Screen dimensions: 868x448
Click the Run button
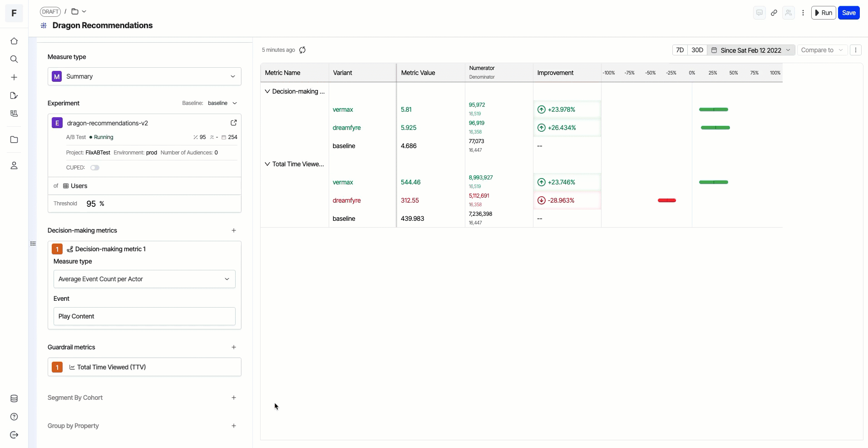click(824, 13)
